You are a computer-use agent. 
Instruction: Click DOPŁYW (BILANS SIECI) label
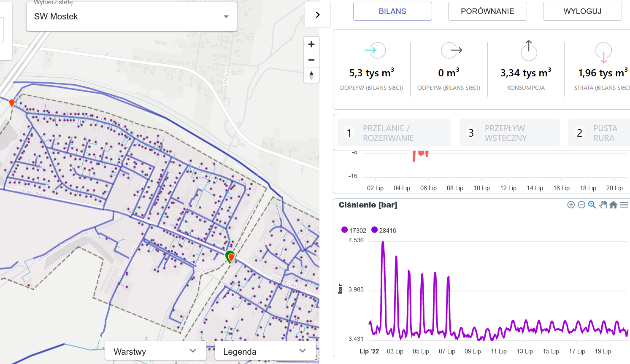tap(372, 88)
